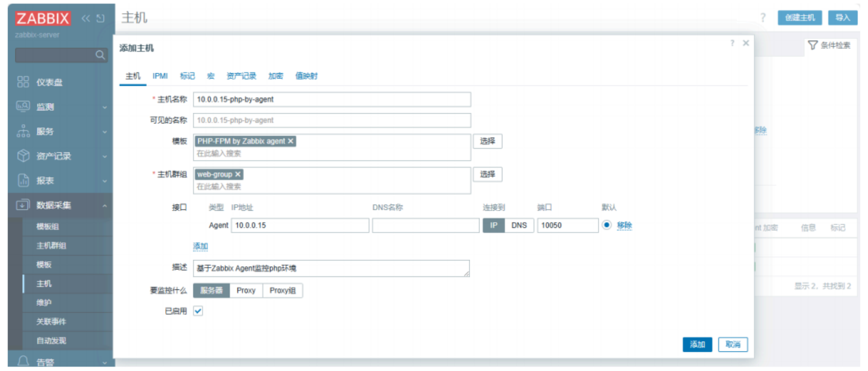This screenshot has height=371, width=868.
Task: Click the sidebar search input box
Action: pyautogui.click(x=55, y=55)
